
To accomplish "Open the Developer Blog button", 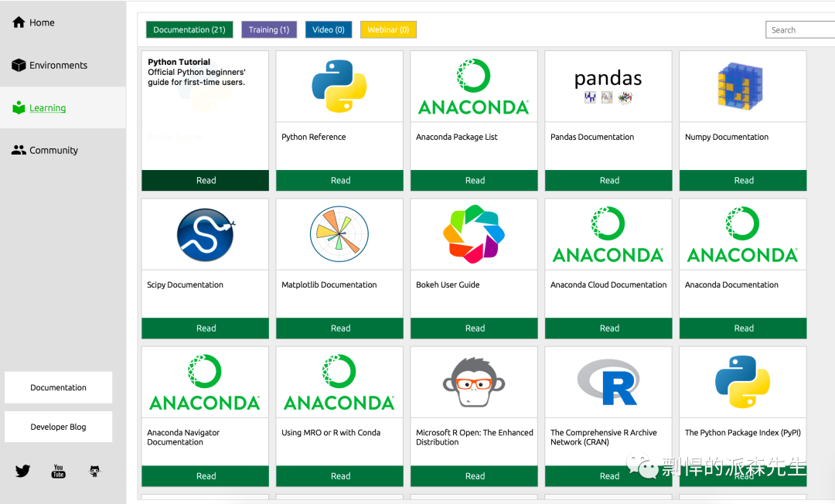I will click(59, 427).
